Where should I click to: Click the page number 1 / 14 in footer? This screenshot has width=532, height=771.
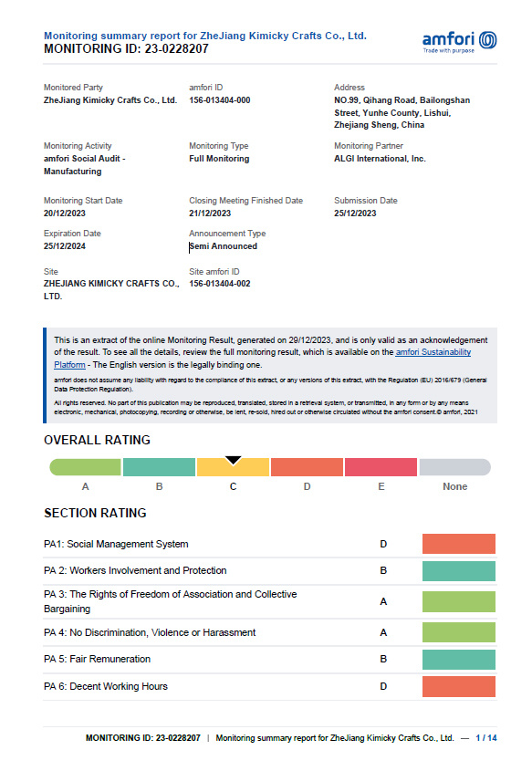(x=486, y=737)
